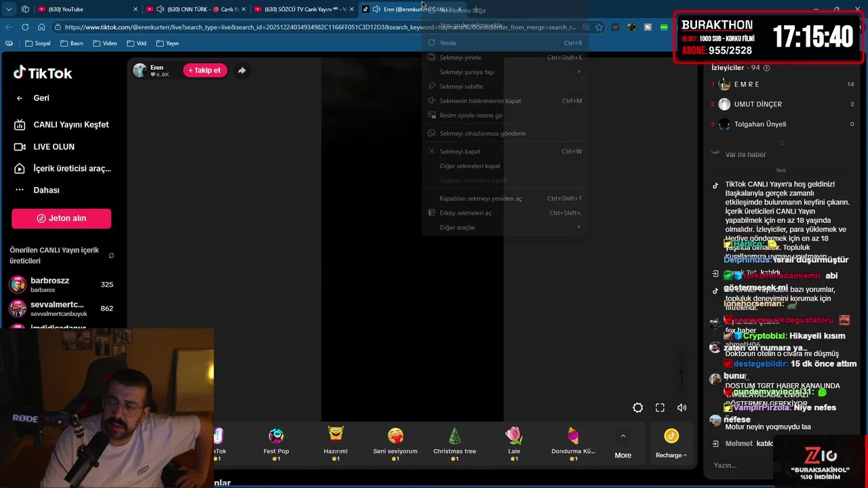Follow Eren with Takip et button
Image resolution: width=868 pixels, height=488 pixels.
[x=205, y=70]
